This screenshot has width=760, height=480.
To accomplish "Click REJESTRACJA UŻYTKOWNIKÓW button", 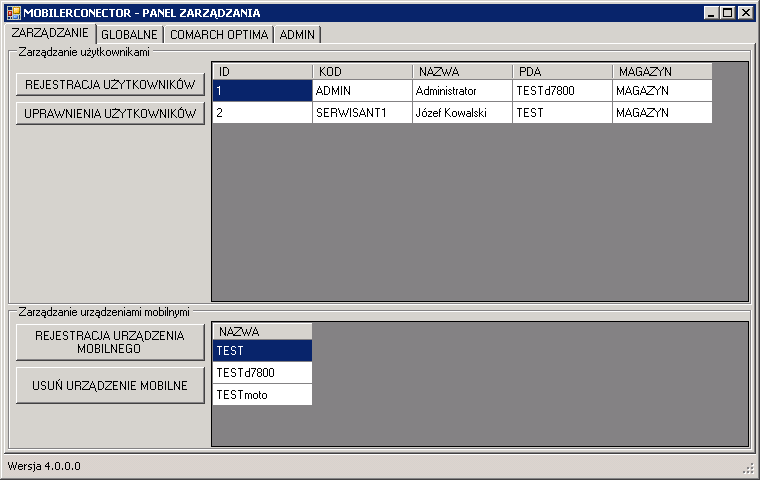I will [x=110, y=84].
